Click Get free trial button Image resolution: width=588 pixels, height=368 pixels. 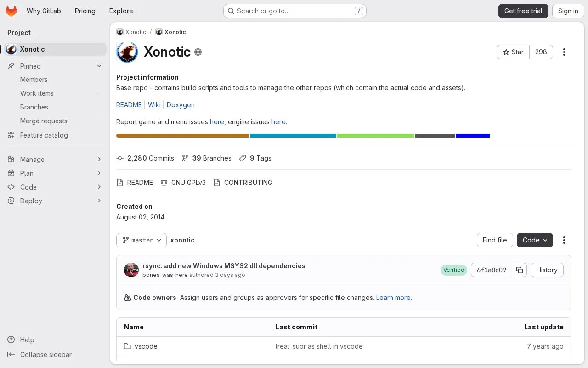[523, 11]
